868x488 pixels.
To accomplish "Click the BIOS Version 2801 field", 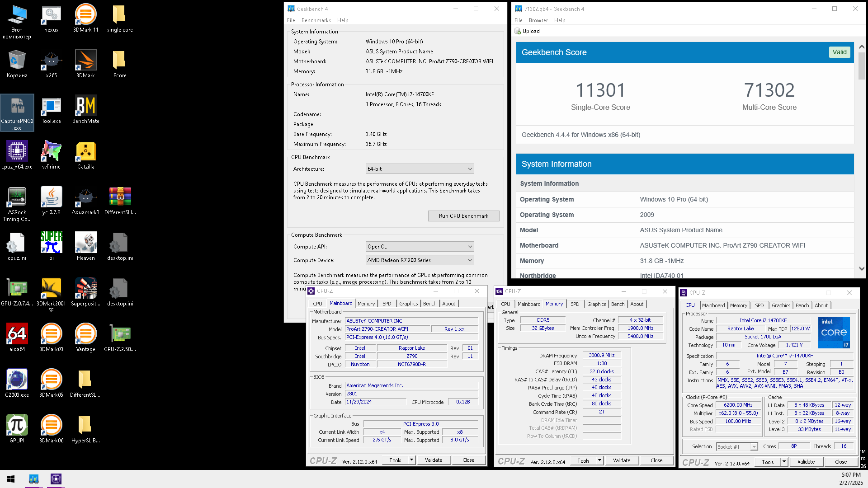I will 411,394.
